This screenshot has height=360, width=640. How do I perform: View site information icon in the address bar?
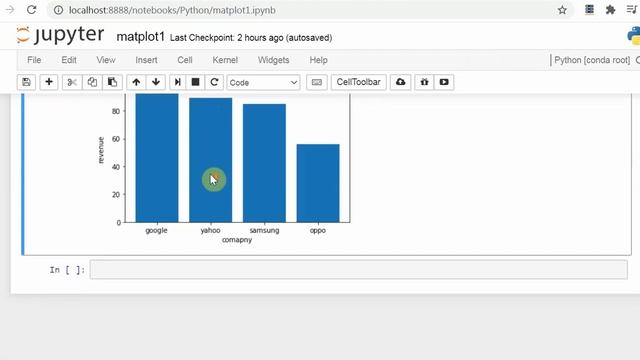pyautogui.click(x=58, y=10)
